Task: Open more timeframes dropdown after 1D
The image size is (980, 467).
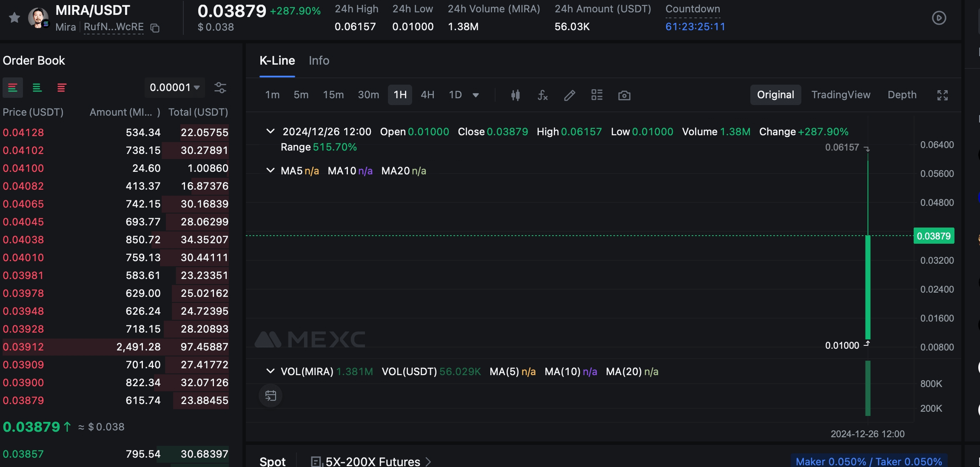Action: click(476, 95)
